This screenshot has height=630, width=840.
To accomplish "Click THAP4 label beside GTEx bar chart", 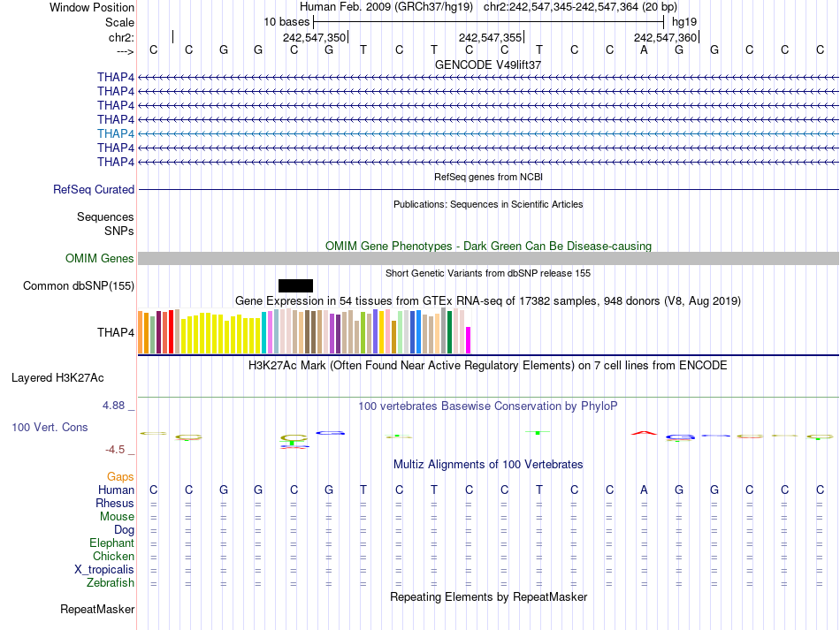I will tap(116, 332).
